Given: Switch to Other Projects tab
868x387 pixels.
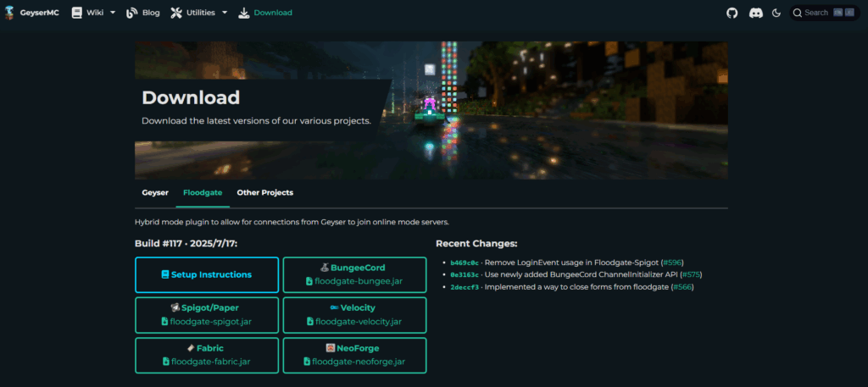Looking at the screenshot, I should tap(265, 192).
